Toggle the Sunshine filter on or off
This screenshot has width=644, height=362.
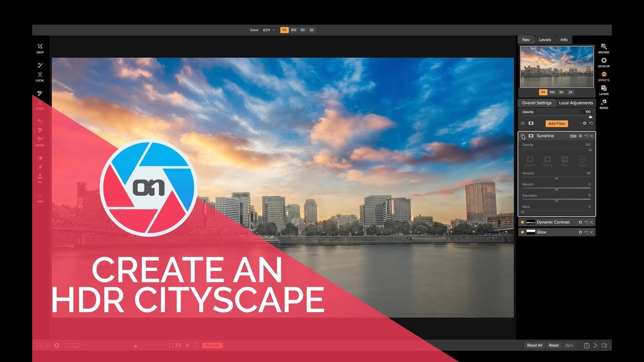coord(522,136)
